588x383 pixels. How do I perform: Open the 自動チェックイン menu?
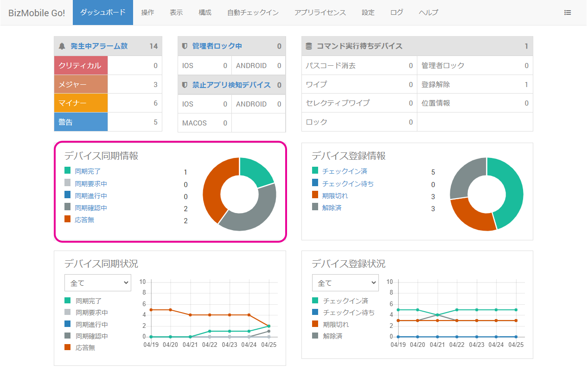tap(253, 13)
